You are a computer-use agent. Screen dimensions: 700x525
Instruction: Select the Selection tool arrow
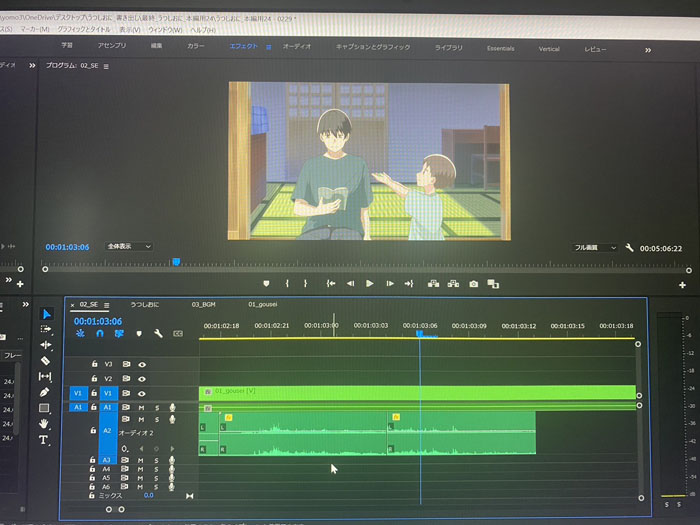tap(46, 314)
